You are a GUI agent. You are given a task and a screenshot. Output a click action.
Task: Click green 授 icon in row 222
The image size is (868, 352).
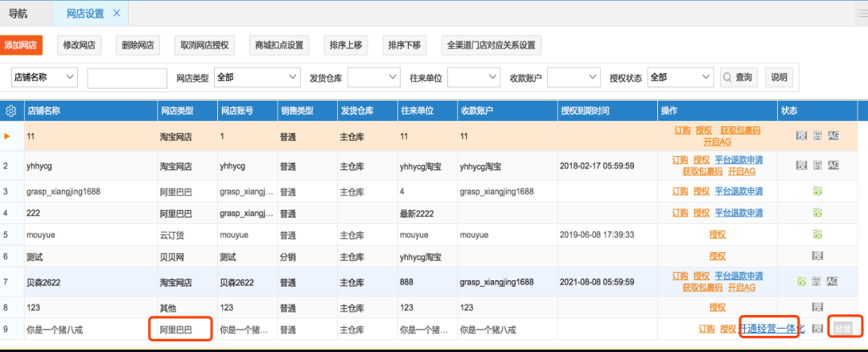pos(817,213)
